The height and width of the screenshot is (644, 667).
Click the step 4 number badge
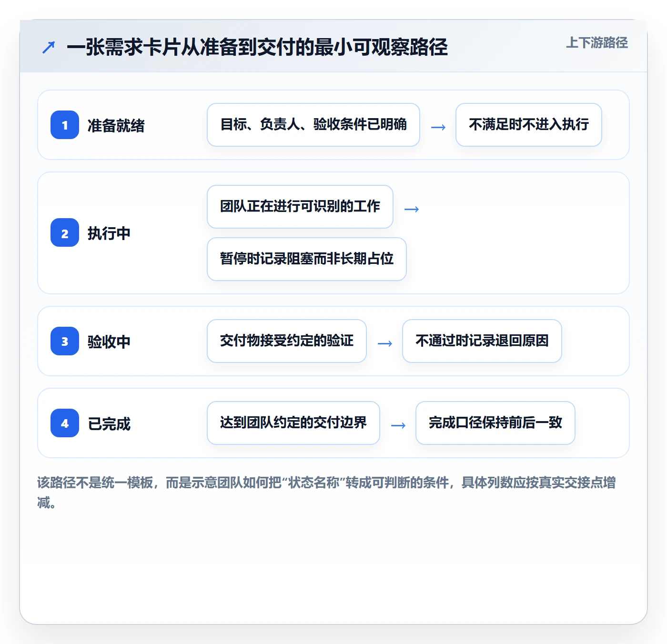pyautogui.click(x=65, y=423)
